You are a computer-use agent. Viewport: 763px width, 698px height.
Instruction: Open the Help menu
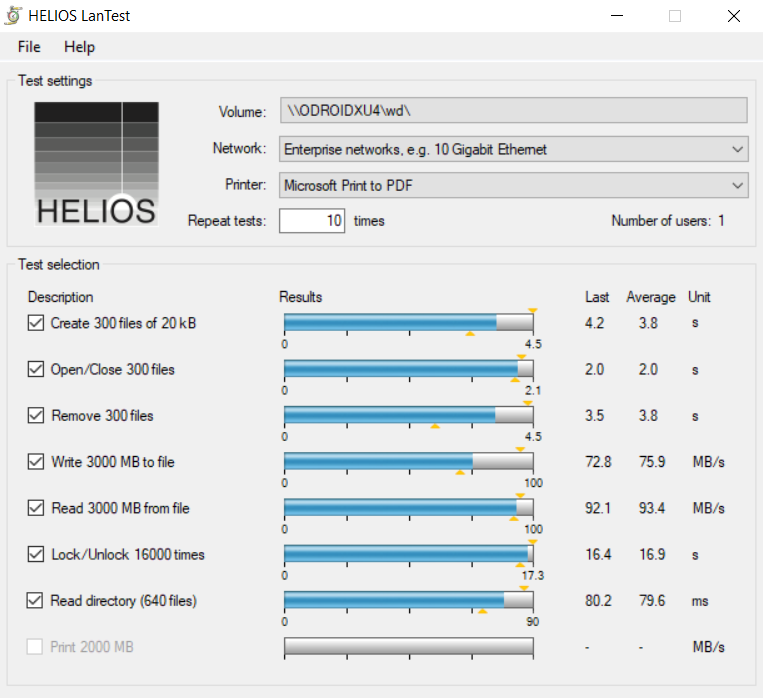coord(79,47)
